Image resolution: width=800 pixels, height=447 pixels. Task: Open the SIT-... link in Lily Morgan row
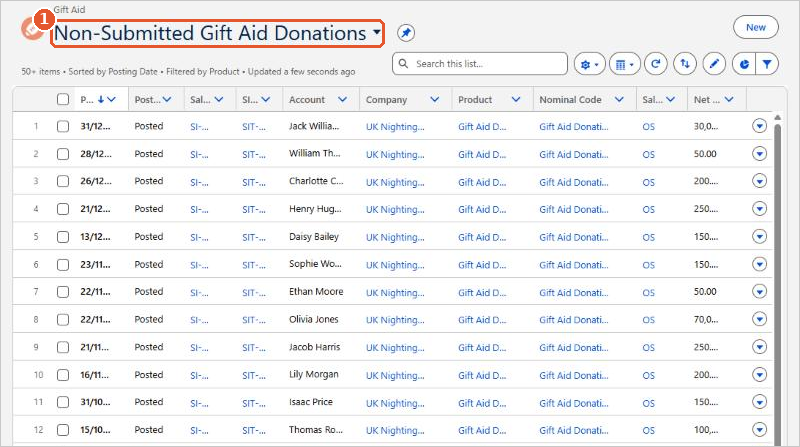click(x=254, y=375)
